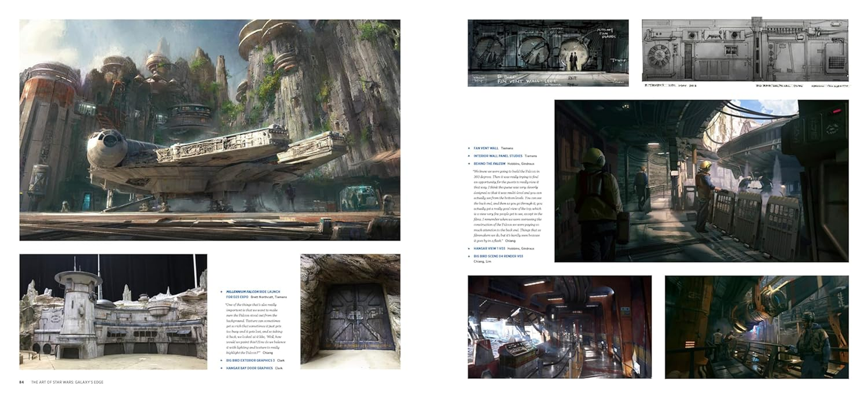Click the quote starting 'One of the things'
The image size is (868, 398).
[x=256, y=328]
